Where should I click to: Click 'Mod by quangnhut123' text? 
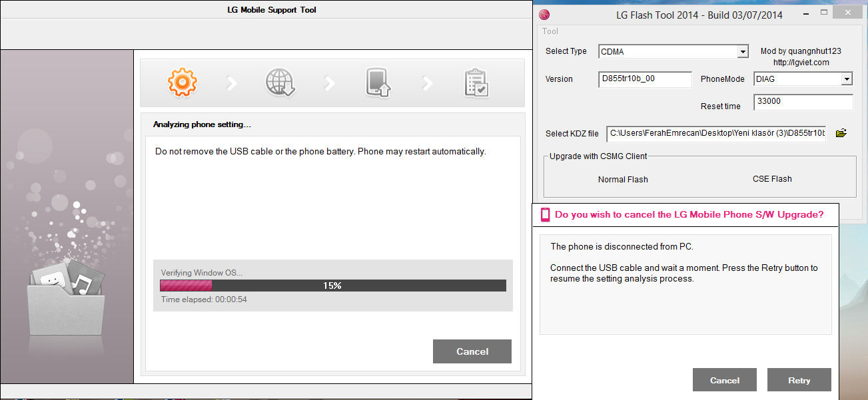(801, 51)
